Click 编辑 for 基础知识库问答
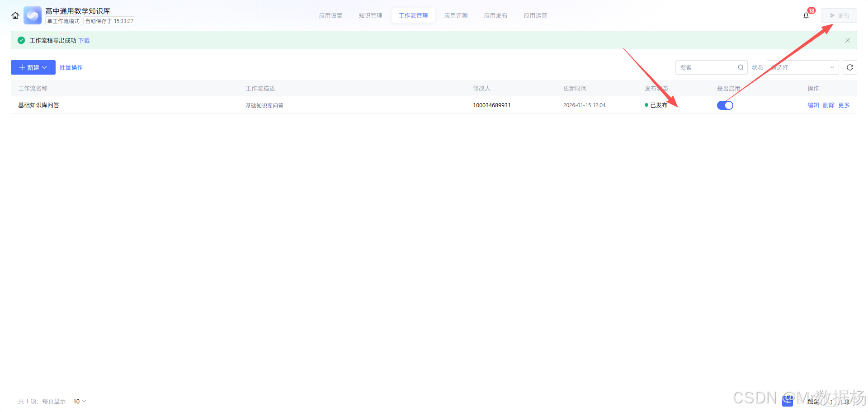This screenshot has width=868, height=412. (x=813, y=105)
